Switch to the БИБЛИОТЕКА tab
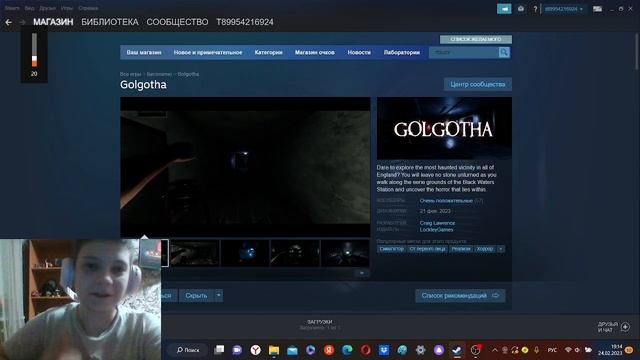Viewport: 640px width, 360px height. click(110, 22)
